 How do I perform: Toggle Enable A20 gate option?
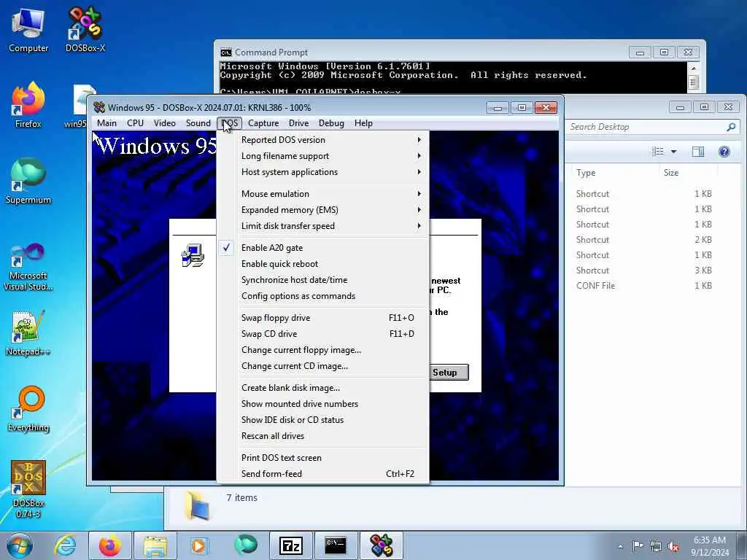point(322,248)
